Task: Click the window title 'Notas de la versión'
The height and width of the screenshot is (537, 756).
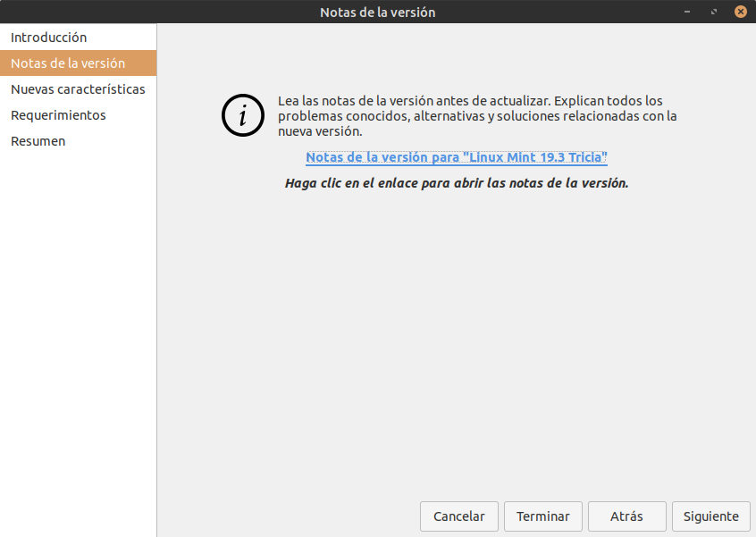Action: pos(377,12)
